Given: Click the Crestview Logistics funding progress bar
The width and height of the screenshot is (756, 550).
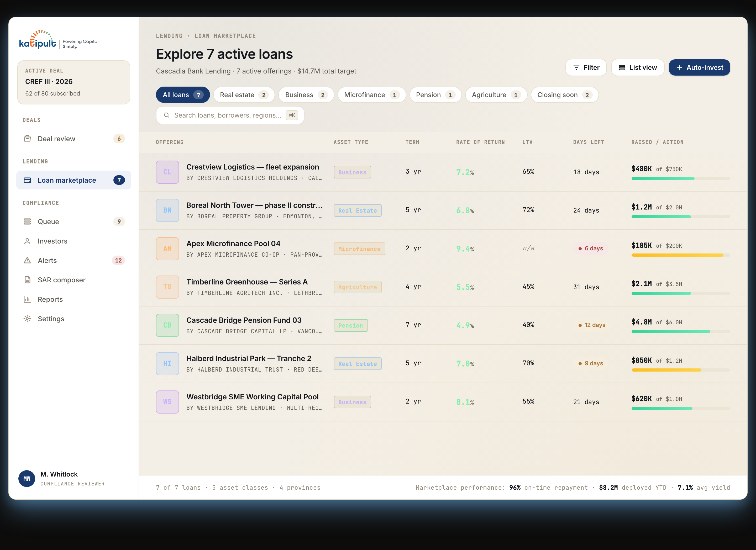Looking at the screenshot, I should pos(681,178).
